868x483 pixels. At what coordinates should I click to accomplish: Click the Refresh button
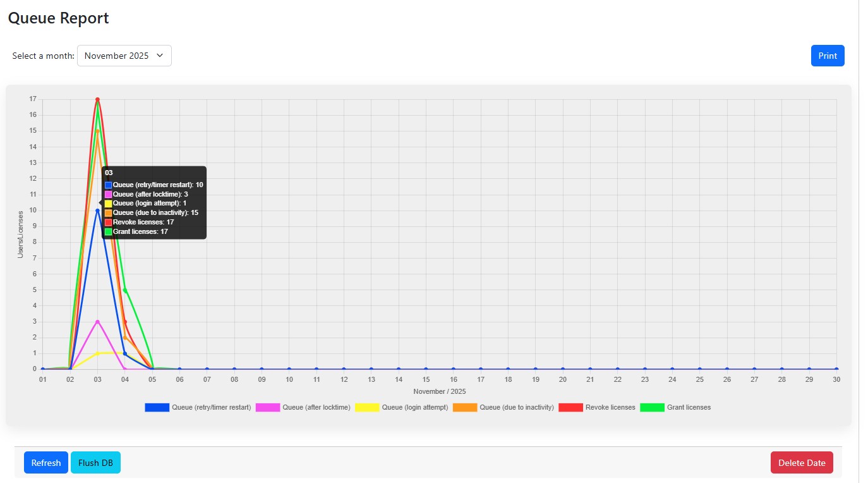[x=46, y=463]
